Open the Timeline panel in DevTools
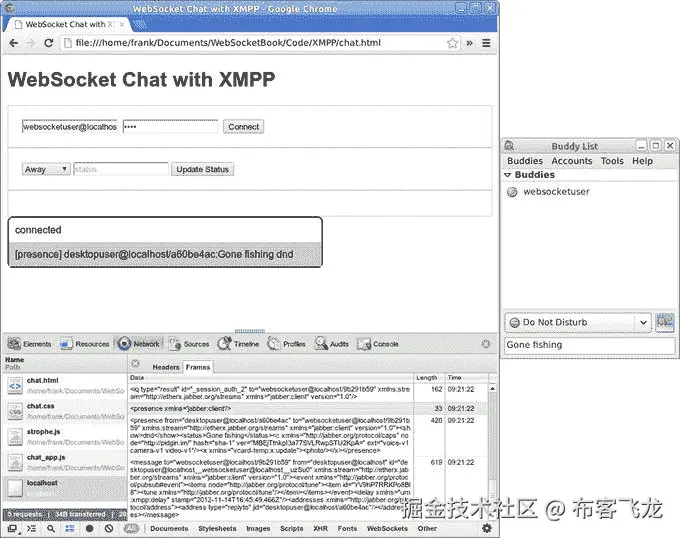 coord(239,344)
